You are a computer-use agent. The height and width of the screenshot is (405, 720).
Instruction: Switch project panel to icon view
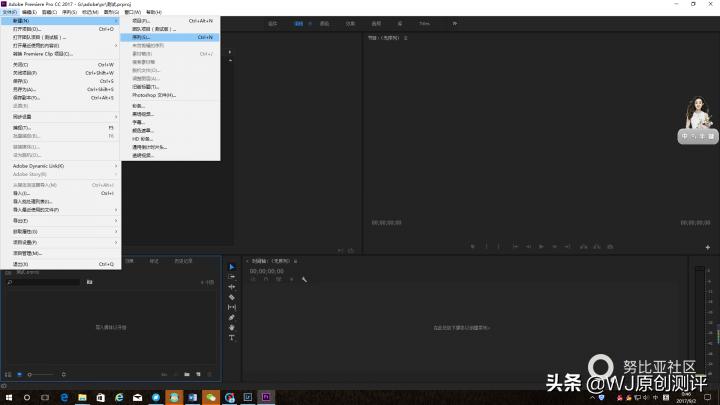pos(18,373)
